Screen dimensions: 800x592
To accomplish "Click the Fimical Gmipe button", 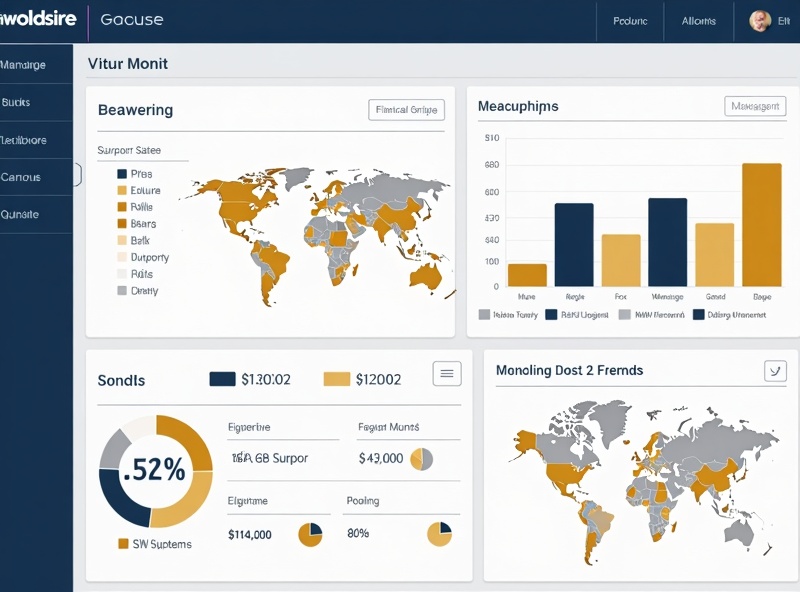I will (407, 110).
